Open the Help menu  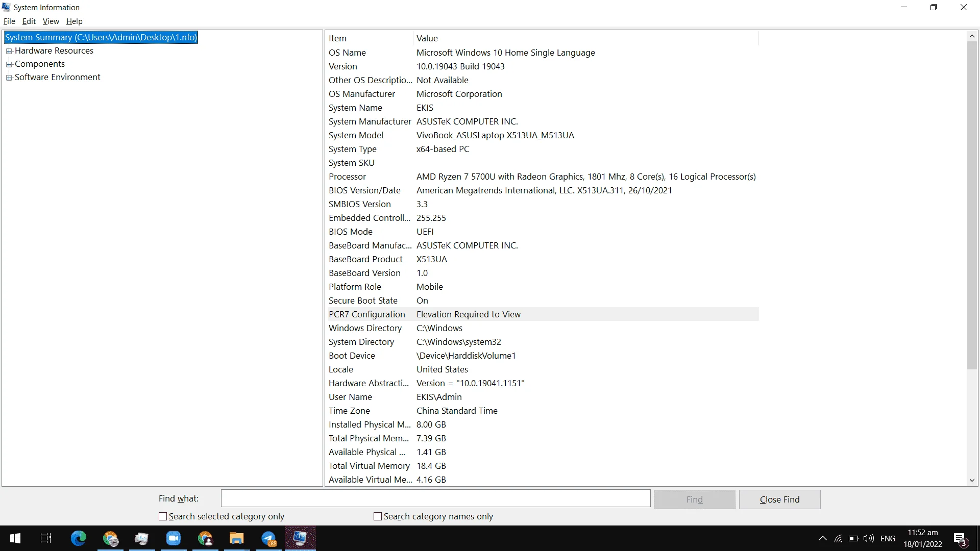click(74, 21)
